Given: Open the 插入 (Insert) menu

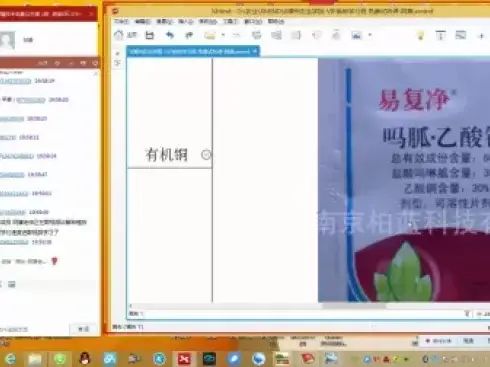Looking at the screenshot, I should click(186, 21).
